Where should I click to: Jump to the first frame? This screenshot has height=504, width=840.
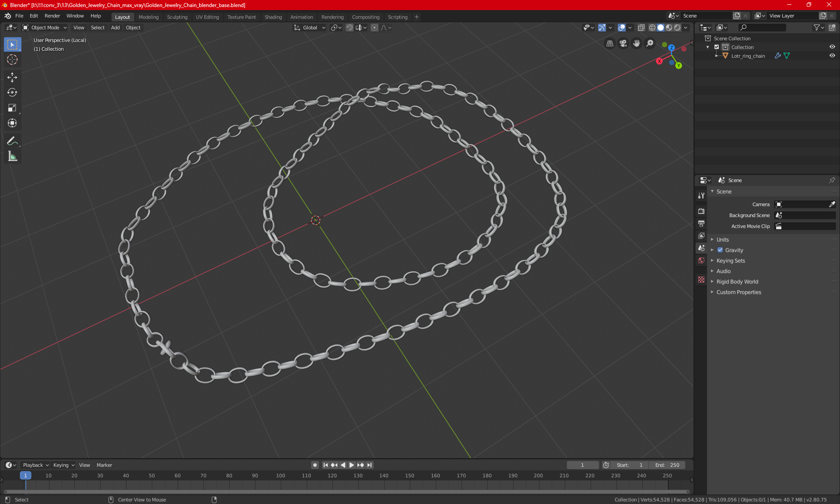pyautogui.click(x=325, y=465)
